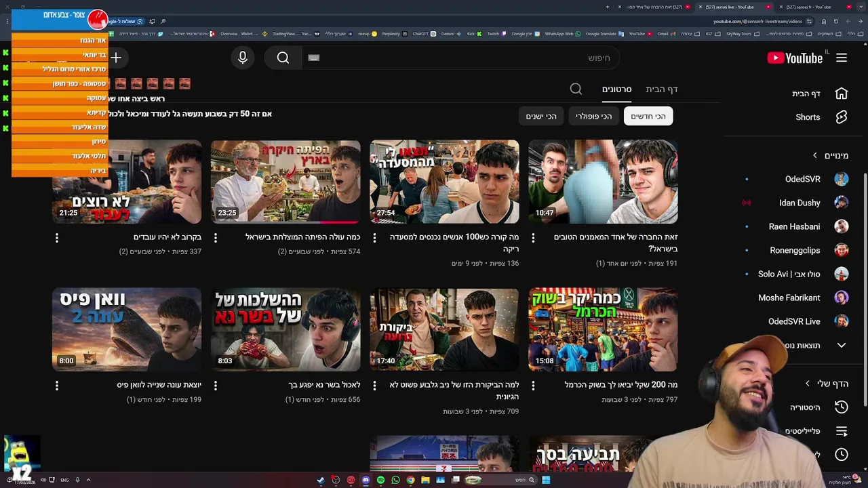Open Discord from the taskbar
The image size is (868, 488).
click(x=366, y=480)
